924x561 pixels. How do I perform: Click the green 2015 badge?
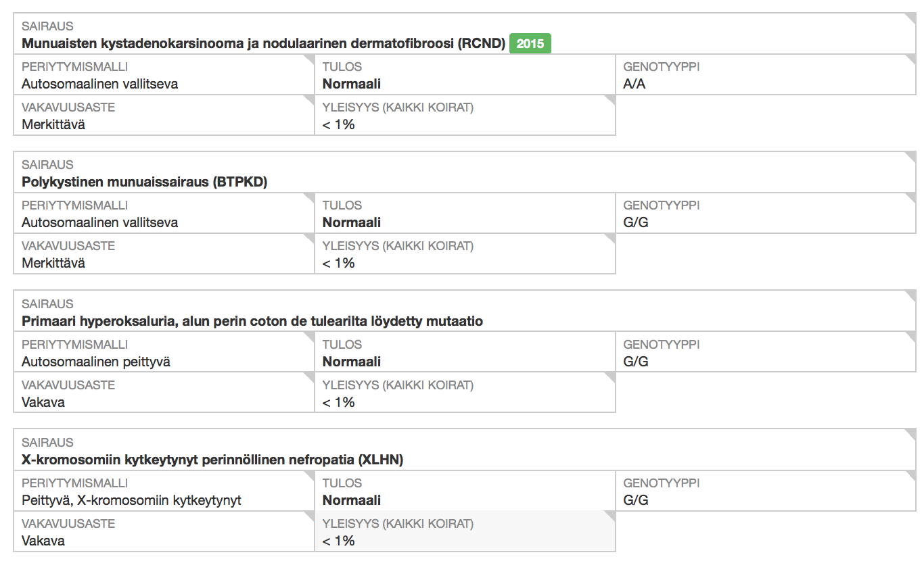pyautogui.click(x=530, y=44)
